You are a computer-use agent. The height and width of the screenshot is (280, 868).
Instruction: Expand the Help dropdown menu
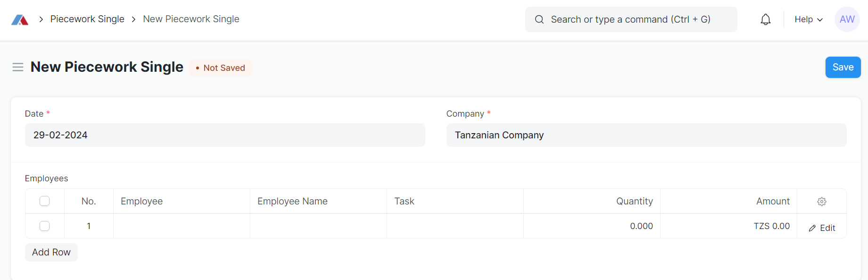[808, 19]
